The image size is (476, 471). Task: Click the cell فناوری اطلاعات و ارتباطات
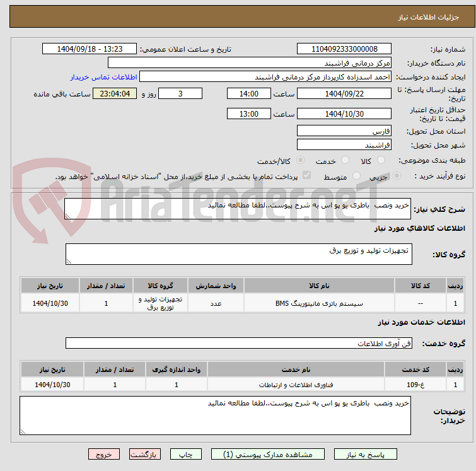(x=296, y=385)
